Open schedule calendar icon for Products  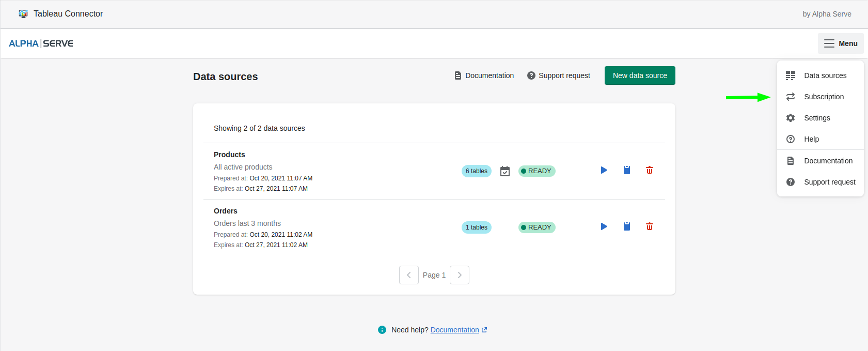(504, 171)
